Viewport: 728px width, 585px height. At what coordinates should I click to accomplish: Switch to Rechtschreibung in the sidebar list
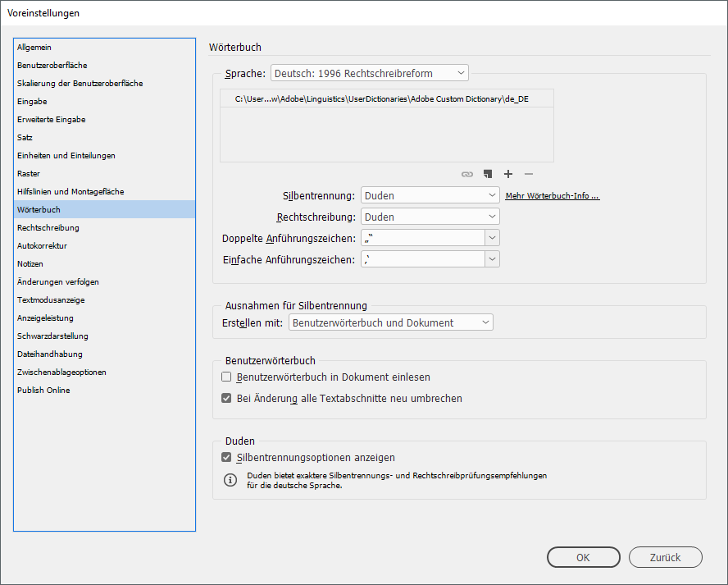tap(104, 227)
